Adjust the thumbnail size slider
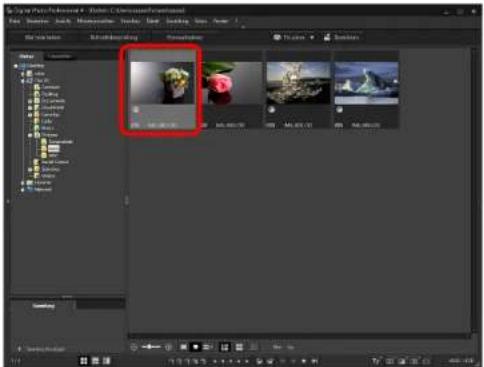This screenshot has height=367, width=484. (x=151, y=347)
